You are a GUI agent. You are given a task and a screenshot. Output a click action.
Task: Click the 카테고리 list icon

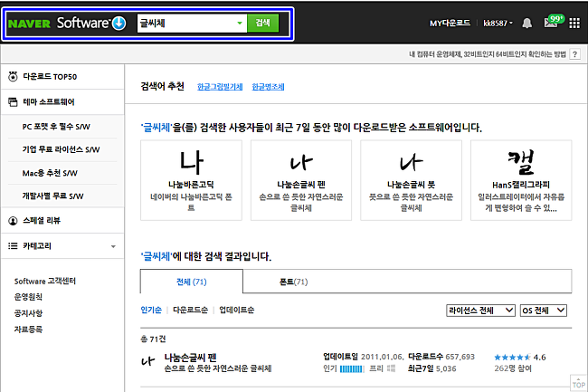click(14, 246)
